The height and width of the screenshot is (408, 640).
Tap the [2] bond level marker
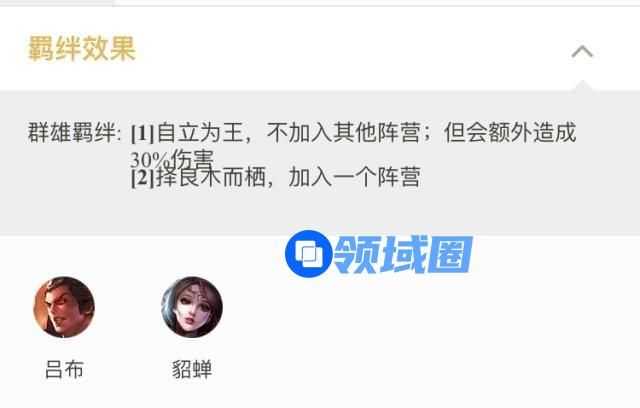pos(143,177)
